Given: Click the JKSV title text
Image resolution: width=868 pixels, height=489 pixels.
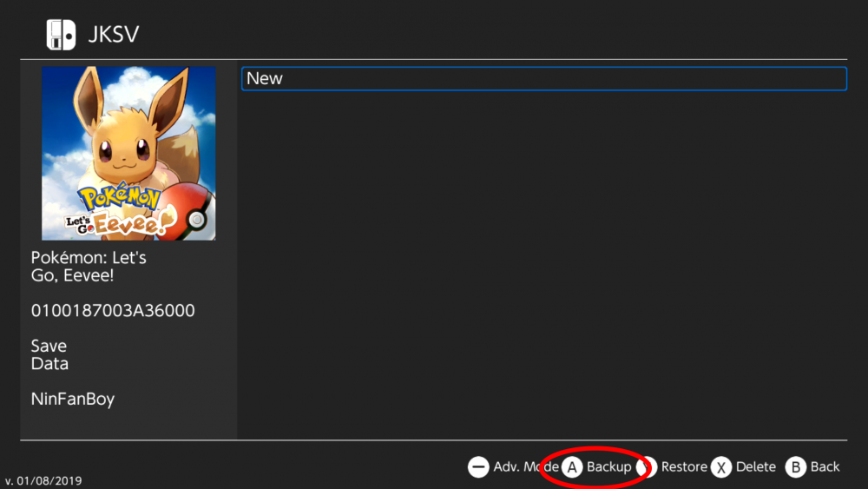Looking at the screenshot, I should pos(114,35).
